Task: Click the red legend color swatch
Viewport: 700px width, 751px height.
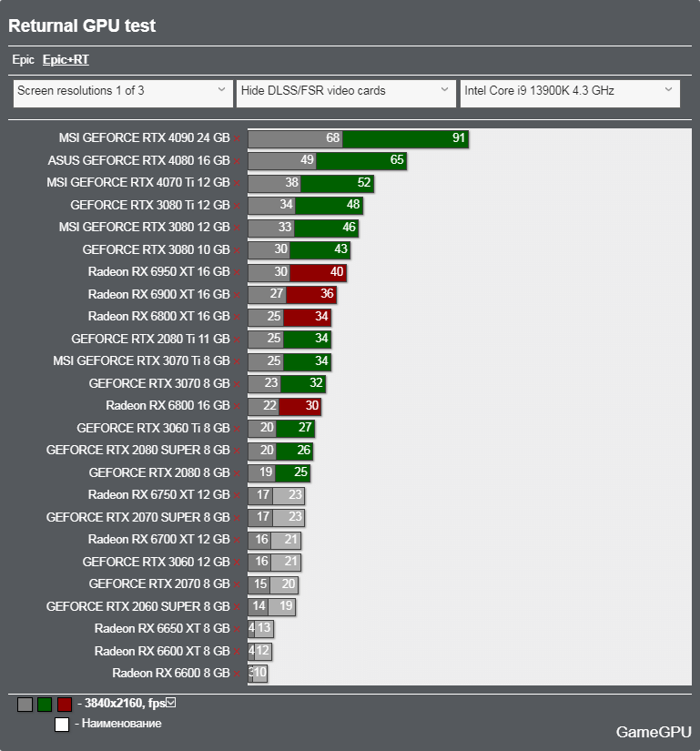Action: pos(65,705)
